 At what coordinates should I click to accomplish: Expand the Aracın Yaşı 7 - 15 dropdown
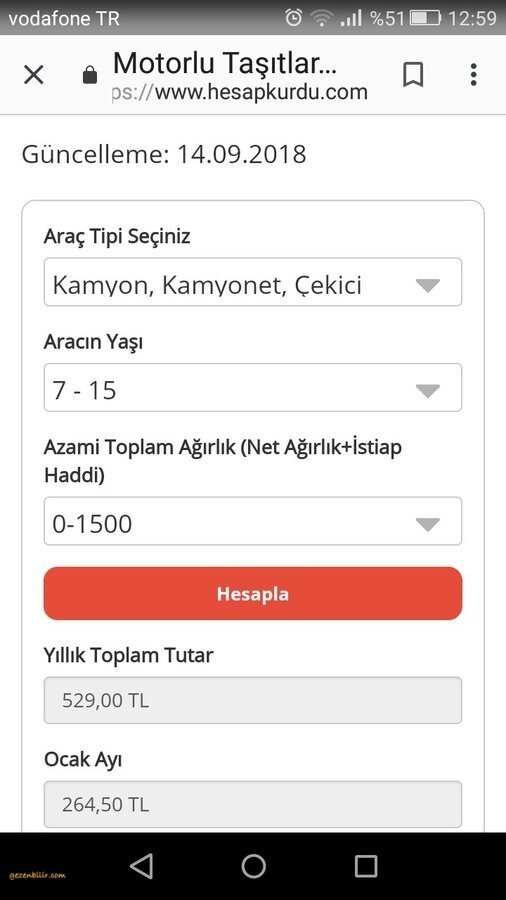[x=253, y=387]
